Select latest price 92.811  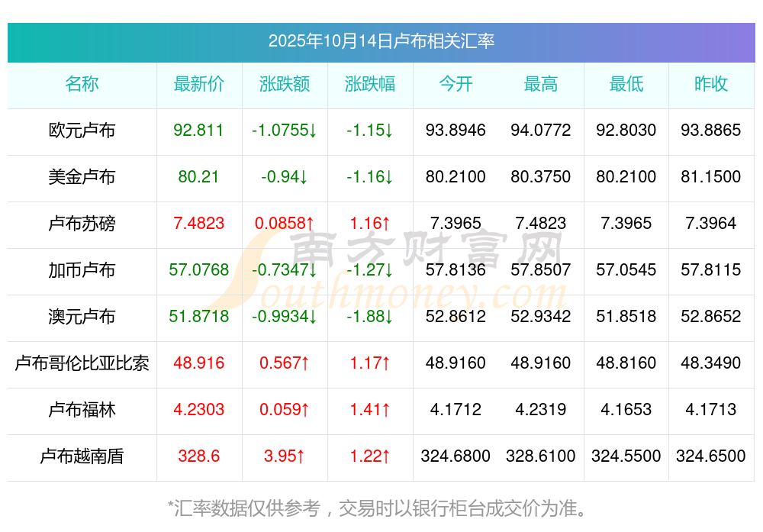click(198, 131)
